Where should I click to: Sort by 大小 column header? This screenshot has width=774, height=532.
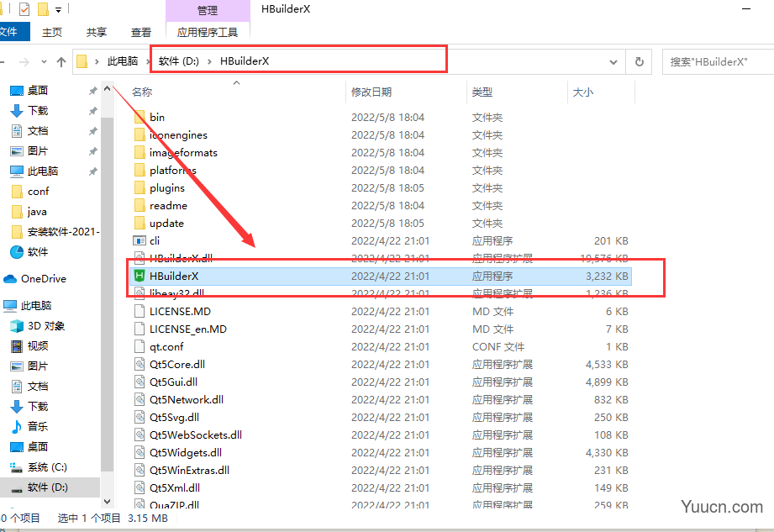(x=583, y=92)
